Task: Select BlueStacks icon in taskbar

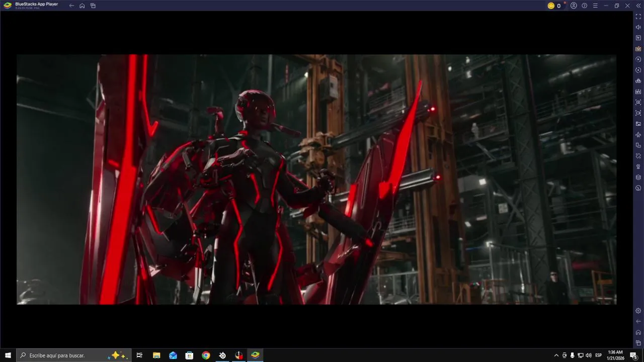Action: [255, 355]
